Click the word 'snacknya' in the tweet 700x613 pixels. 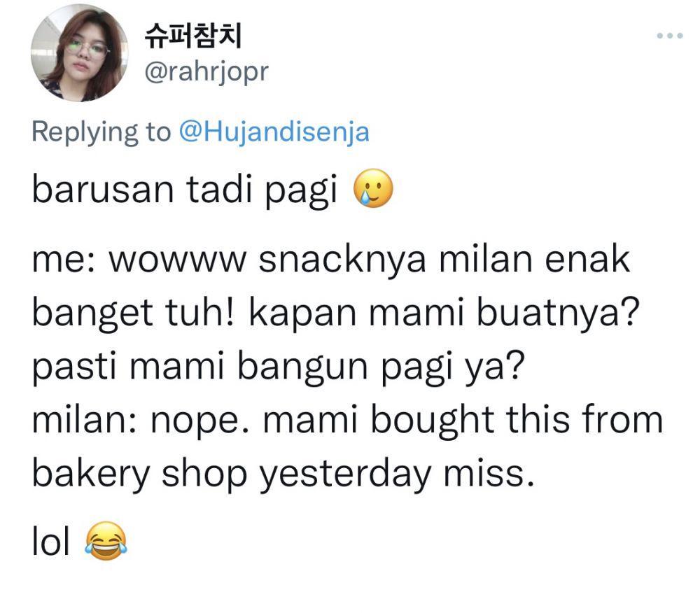pyautogui.click(x=342, y=260)
